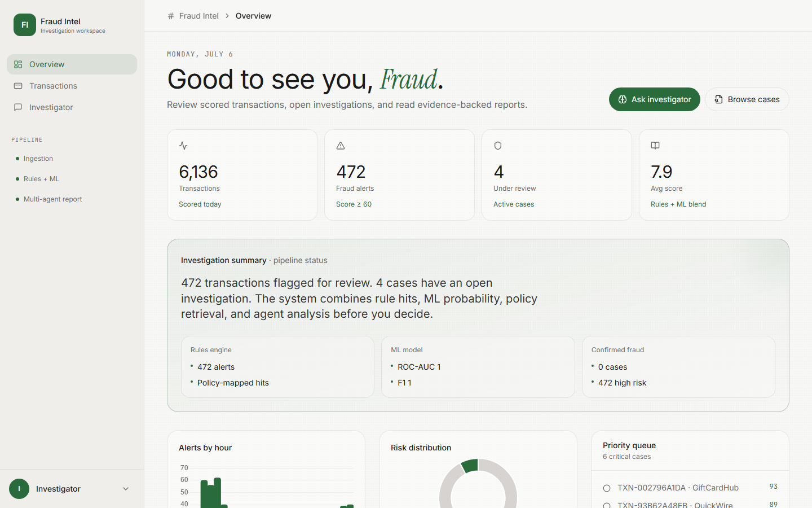Click the Transactions card icon in sidebar
The width and height of the screenshot is (812, 508).
pos(18,86)
